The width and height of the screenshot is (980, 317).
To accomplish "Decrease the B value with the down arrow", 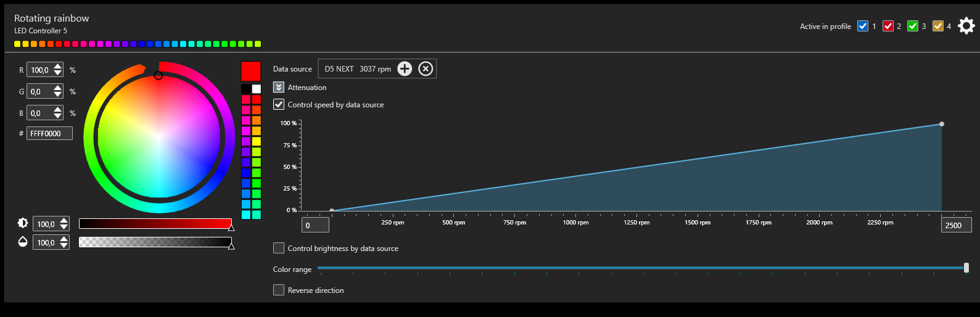I will pos(58,117).
